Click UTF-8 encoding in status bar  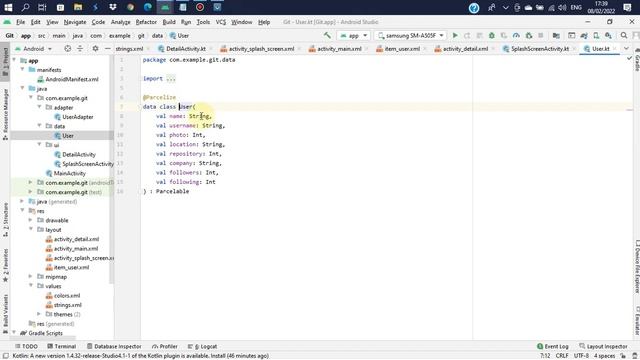pyautogui.click(x=581, y=356)
